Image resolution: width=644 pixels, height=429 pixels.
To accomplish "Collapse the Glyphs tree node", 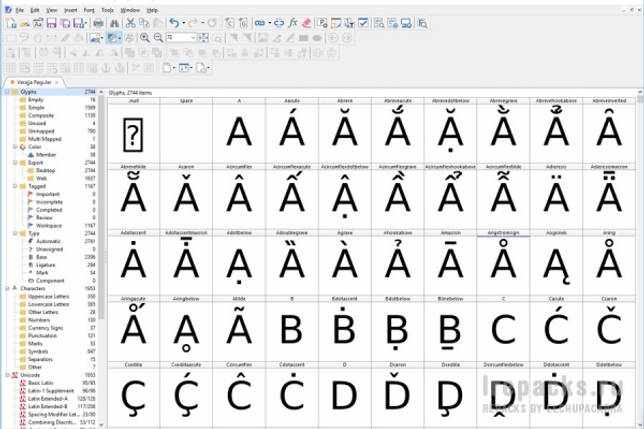I will pos(7,92).
